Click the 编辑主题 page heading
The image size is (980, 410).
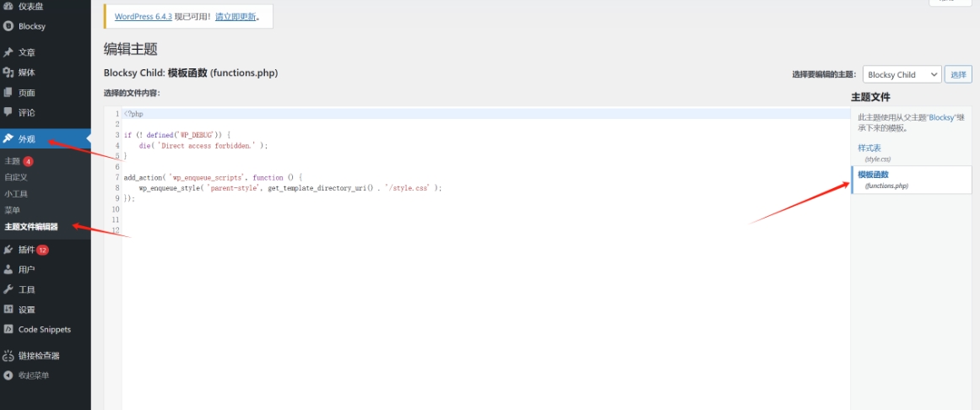130,50
